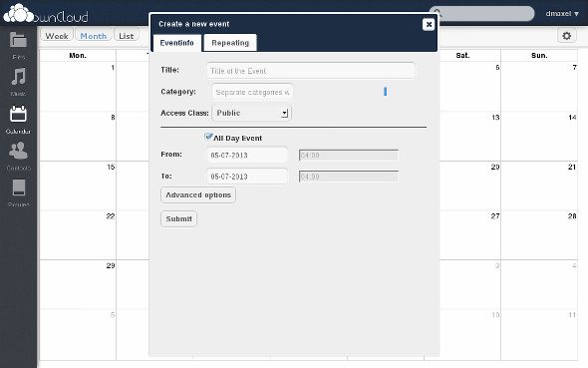Open the Music app in sidebar
This screenshot has width=588, height=368.
click(18, 82)
